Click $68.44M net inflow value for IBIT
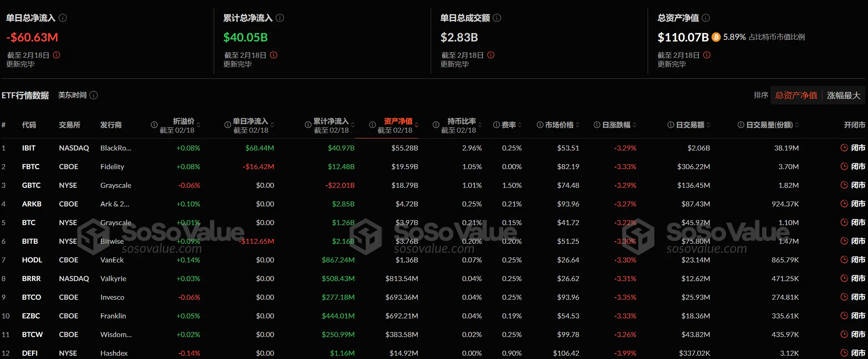Image resolution: width=868 pixels, height=359 pixels. coord(260,148)
